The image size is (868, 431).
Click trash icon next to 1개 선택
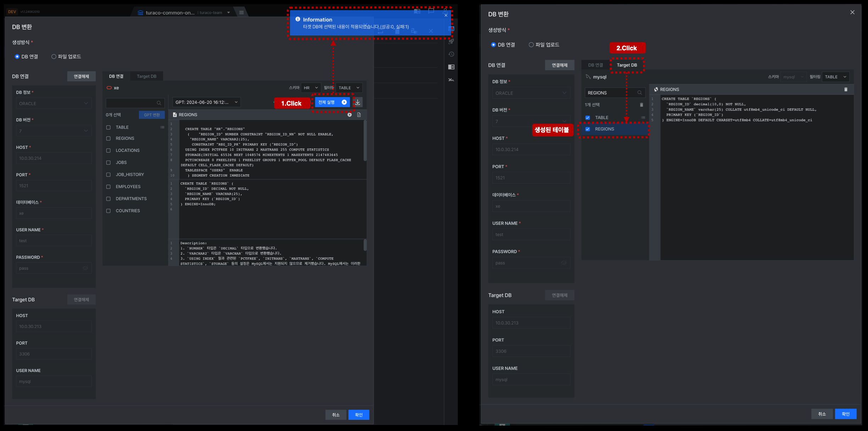(x=641, y=105)
